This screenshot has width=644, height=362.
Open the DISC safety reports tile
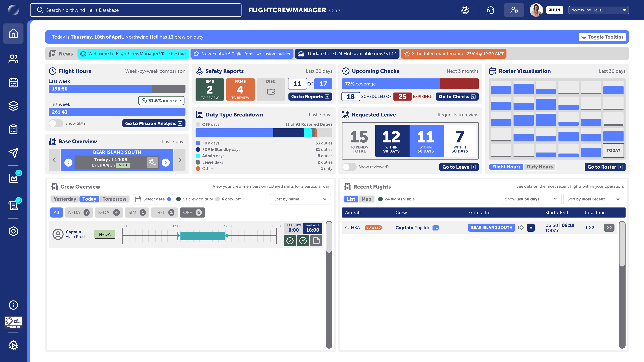pos(271,89)
